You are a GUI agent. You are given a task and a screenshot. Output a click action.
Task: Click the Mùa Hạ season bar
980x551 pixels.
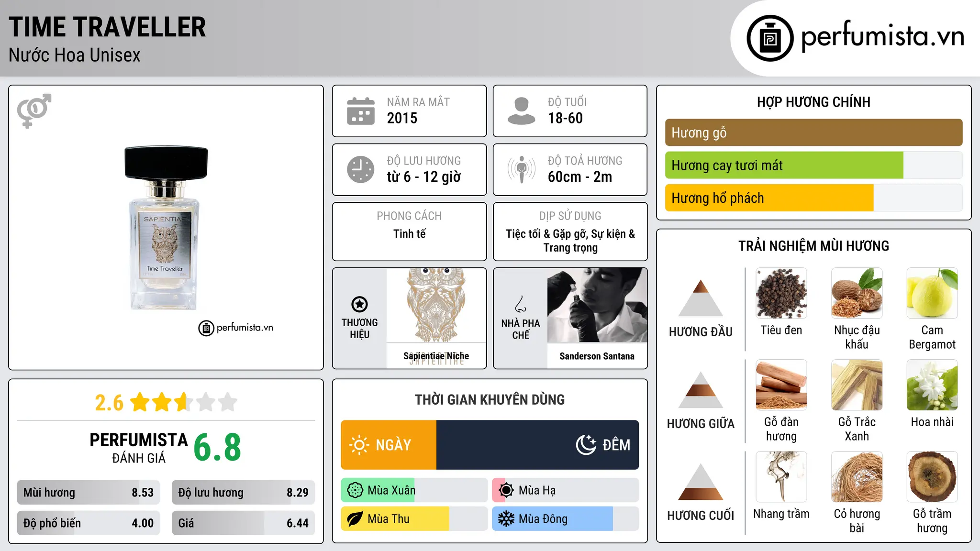566,490
